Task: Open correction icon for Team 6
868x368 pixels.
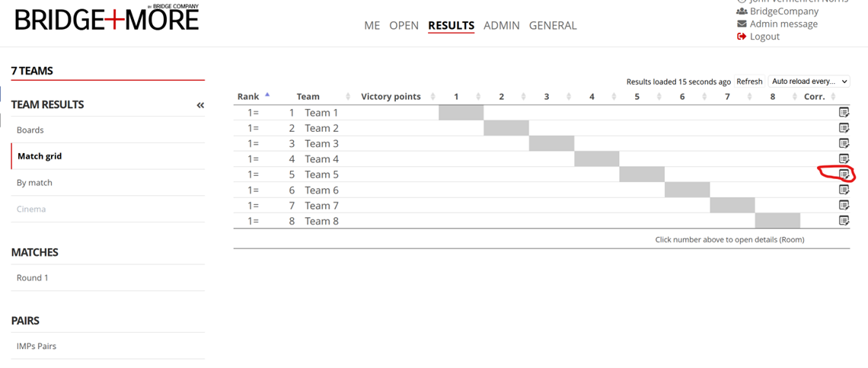Action: [x=844, y=190]
